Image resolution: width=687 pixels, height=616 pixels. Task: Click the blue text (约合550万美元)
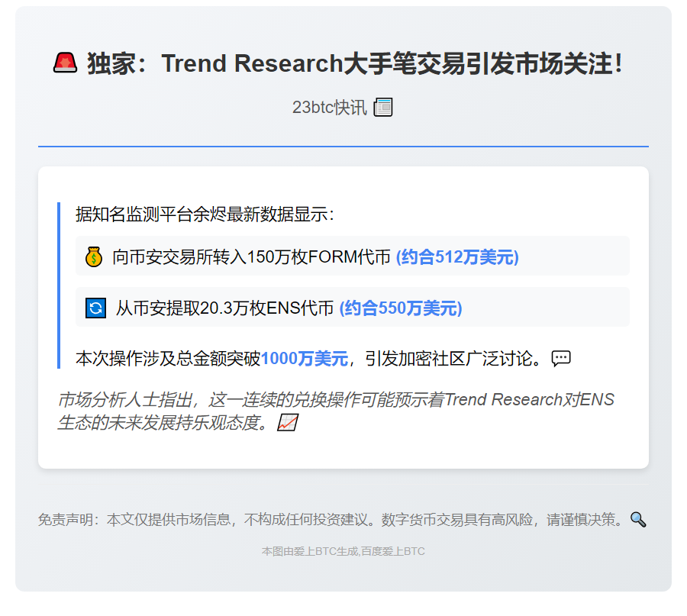coord(401,308)
